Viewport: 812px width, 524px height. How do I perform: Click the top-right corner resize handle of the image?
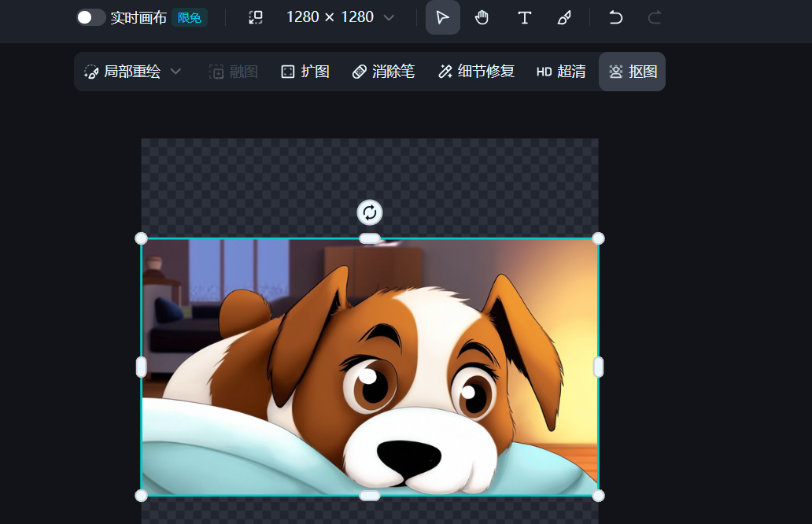[598, 238]
